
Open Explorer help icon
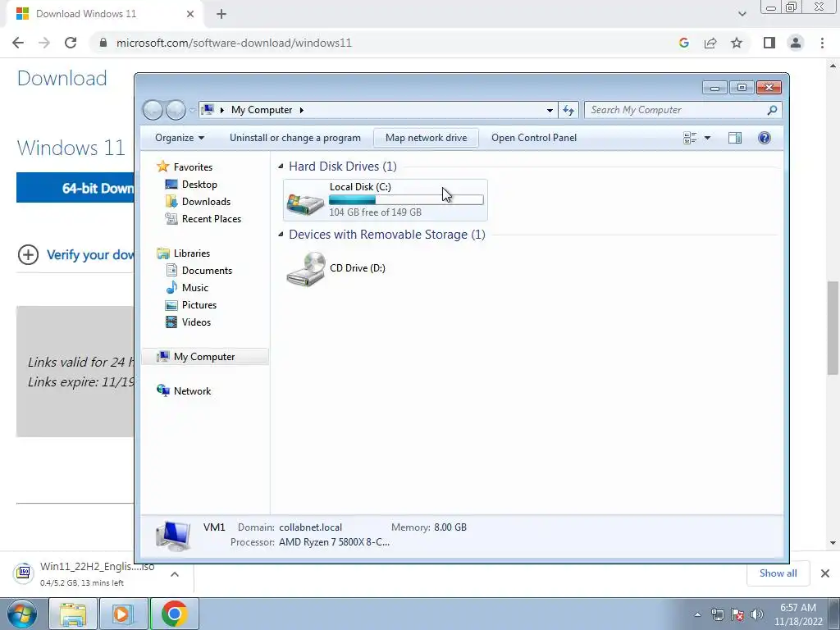(765, 138)
